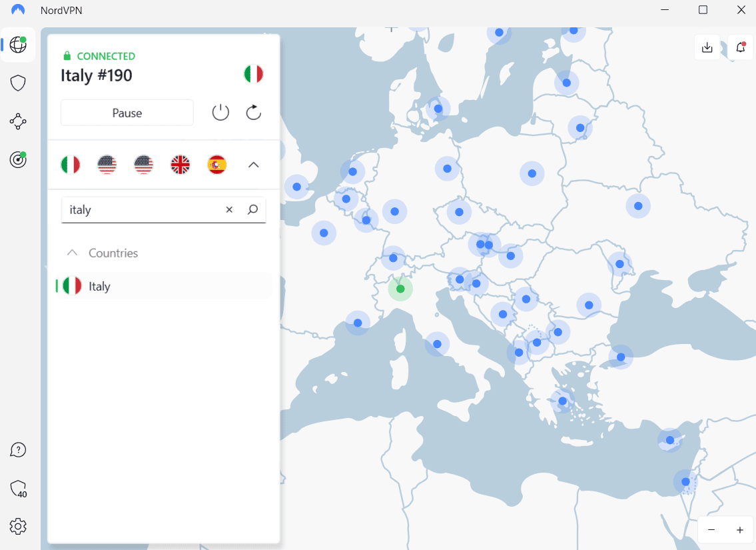
Task: Select the server pin in Israel
Action: tap(685, 481)
